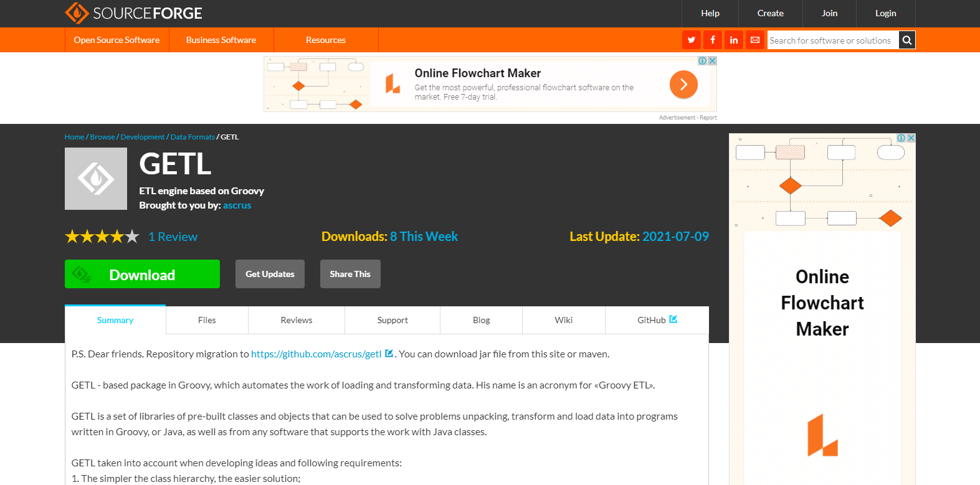Open ad info icon on top banner
The width and height of the screenshot is (980, 485).
click(703, 61)
